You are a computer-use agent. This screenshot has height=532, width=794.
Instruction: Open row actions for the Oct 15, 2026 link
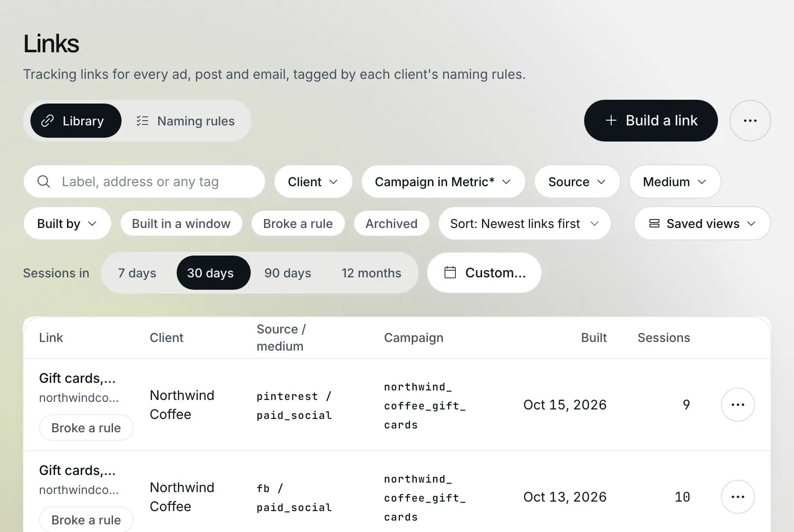(x=737, y=405)
